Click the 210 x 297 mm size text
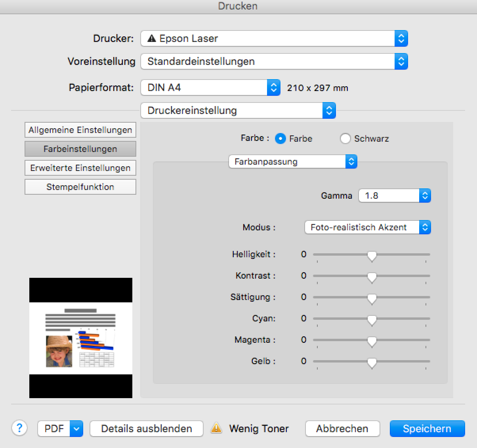 point(318,88)
